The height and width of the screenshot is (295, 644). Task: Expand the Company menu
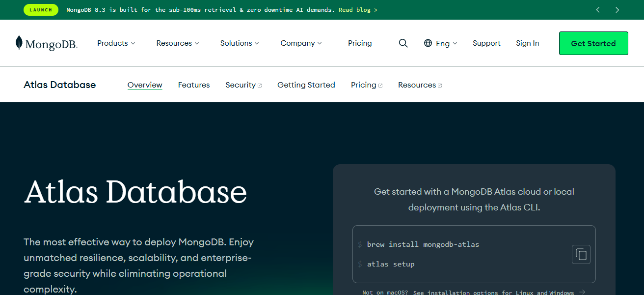(x=301, y=43)
